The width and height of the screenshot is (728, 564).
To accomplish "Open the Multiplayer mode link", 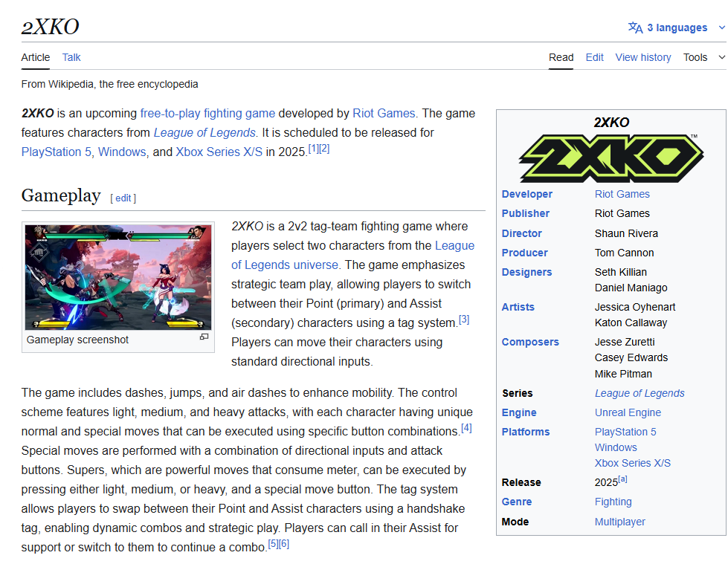I will pos(620,522).
